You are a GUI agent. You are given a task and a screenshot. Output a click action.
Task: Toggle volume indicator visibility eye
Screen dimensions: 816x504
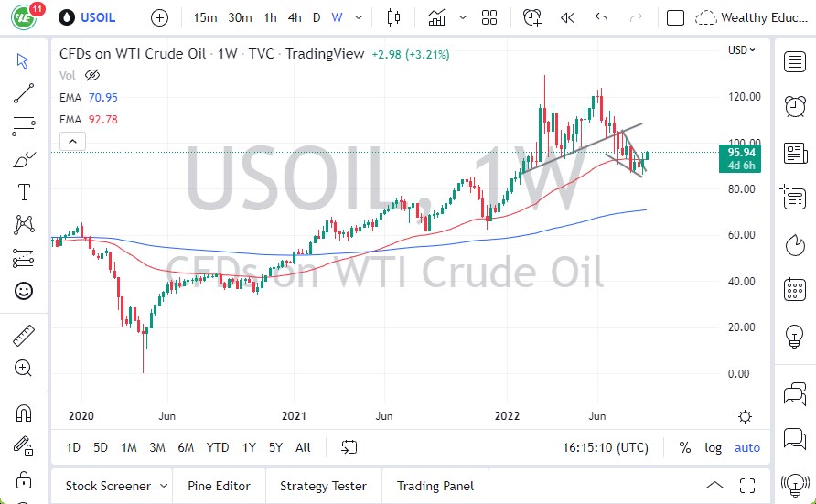click(92, 75)
